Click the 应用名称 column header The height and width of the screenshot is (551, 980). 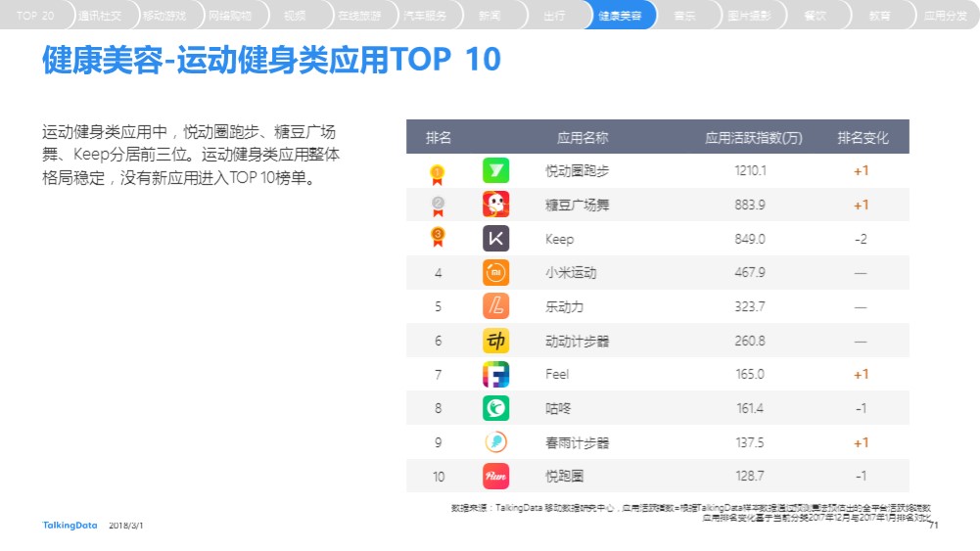582,137
